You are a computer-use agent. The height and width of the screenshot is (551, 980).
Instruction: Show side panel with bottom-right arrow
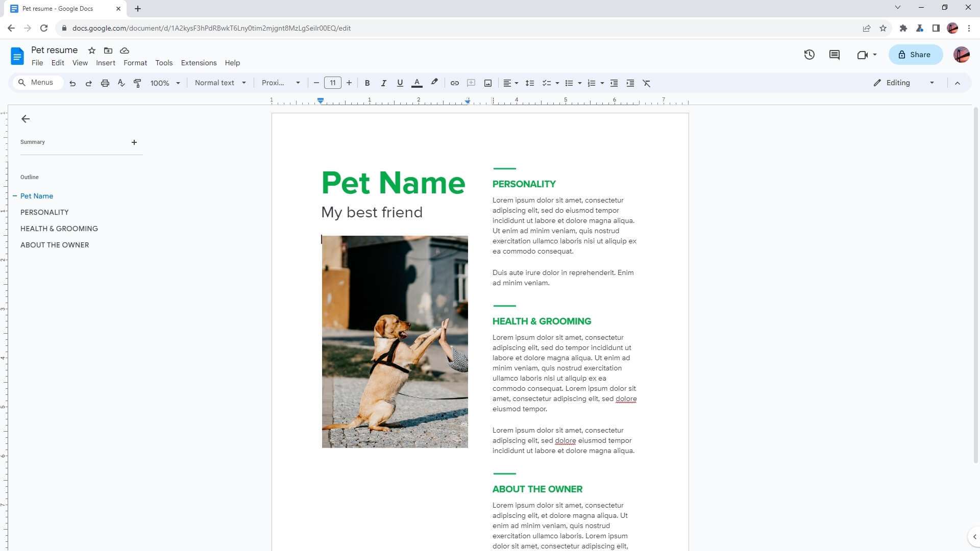click(974, 537)
